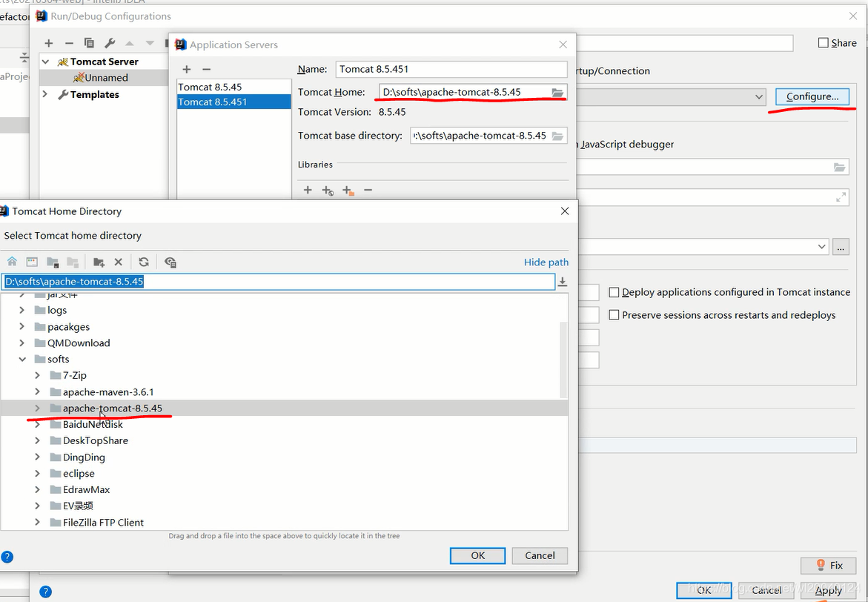
Task: Remove selected application server with minus
Action: point(207,69)
